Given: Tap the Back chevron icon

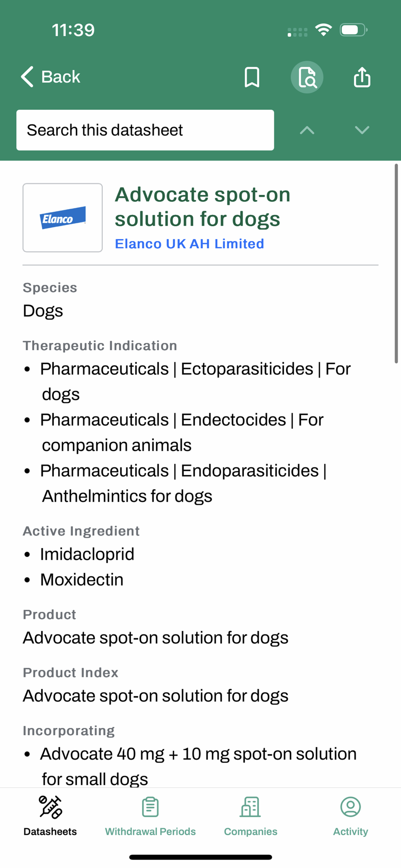Looking at the screenshot, I should pyautogui.click(x=27, y=77).
